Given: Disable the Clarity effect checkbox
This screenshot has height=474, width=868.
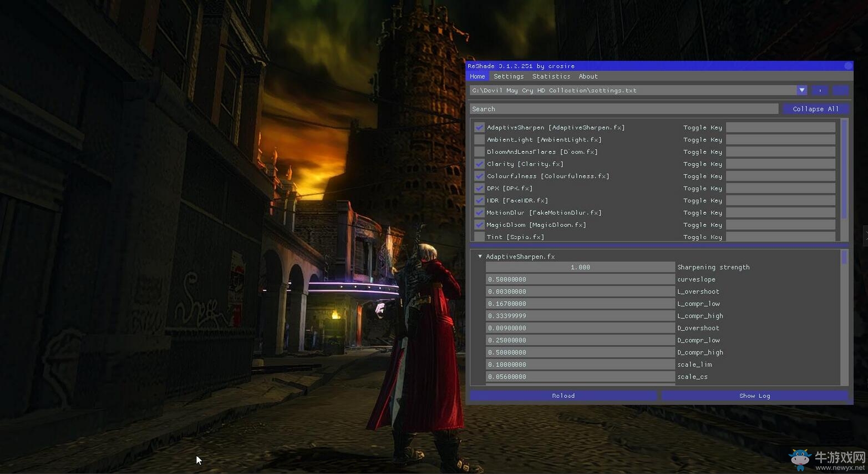Looking at the screenshot, I should (480, 164).
